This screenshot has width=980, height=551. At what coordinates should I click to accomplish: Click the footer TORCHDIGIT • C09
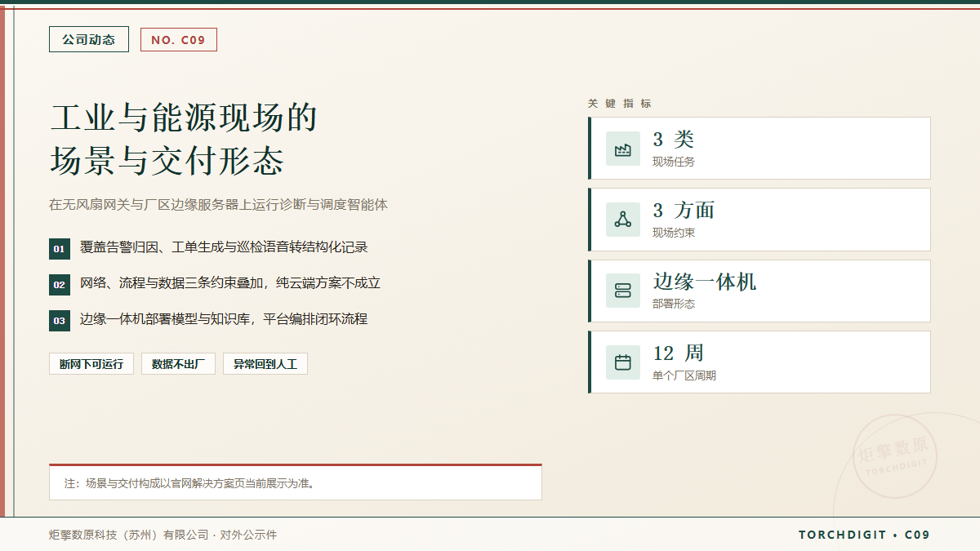click(864, 535)
